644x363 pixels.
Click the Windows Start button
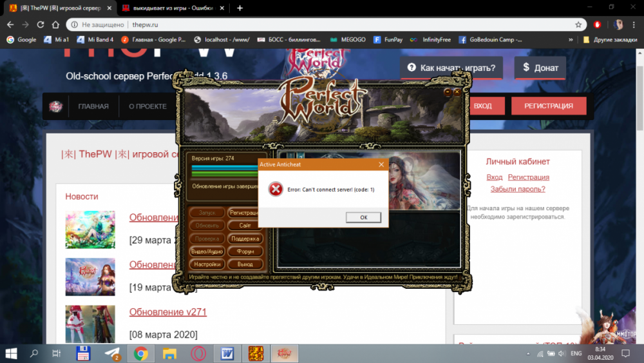coord(11,353)
